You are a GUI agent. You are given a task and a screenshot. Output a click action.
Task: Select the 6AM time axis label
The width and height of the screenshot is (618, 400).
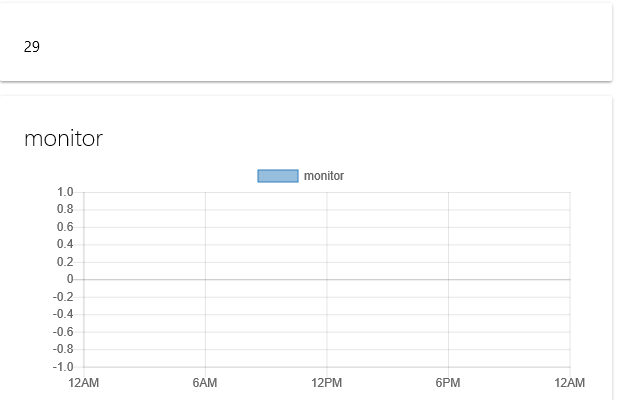tap(205, 383)
